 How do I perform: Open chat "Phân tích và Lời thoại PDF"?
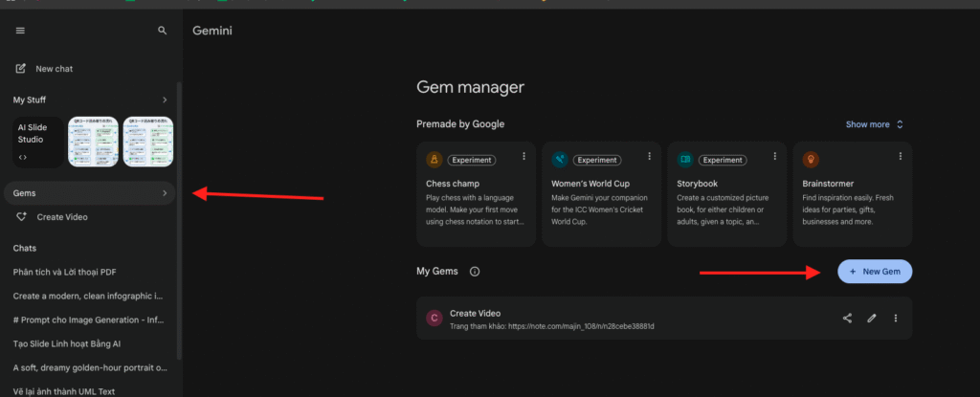(x=63, y=272)
